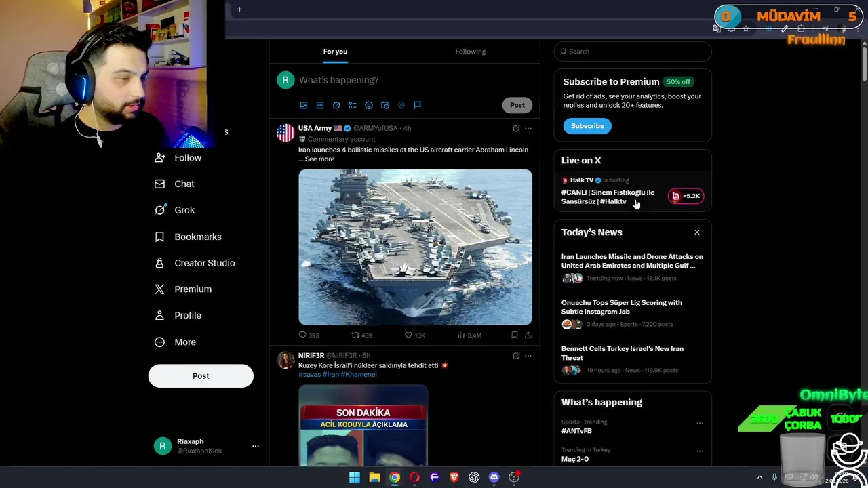The width and height of the screenshot is (868, 488).
Task: Expand the More menu in sidebar
Action: [x=176, y=342]
